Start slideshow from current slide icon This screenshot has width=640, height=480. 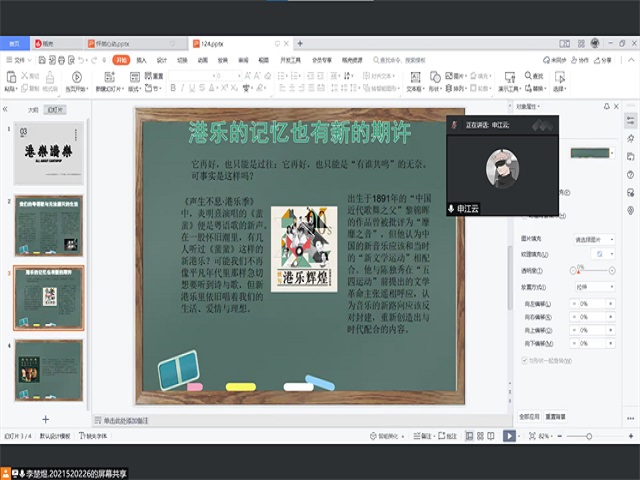click(77, 77)
